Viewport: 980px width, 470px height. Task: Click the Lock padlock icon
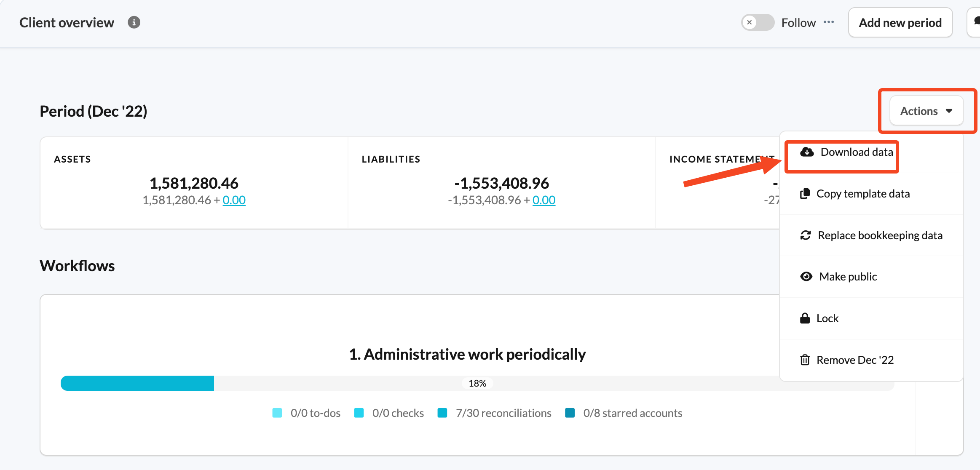(805, 318)
